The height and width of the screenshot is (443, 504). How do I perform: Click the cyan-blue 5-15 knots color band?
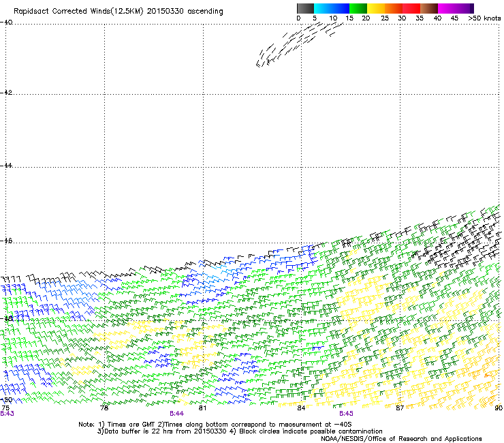(332, 8)
